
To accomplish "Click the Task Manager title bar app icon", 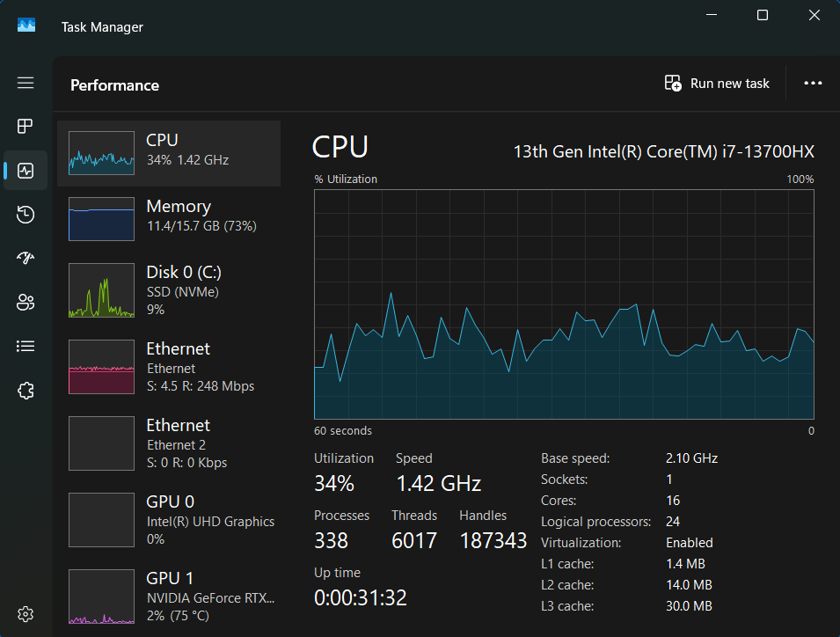I will pos(26,26).
